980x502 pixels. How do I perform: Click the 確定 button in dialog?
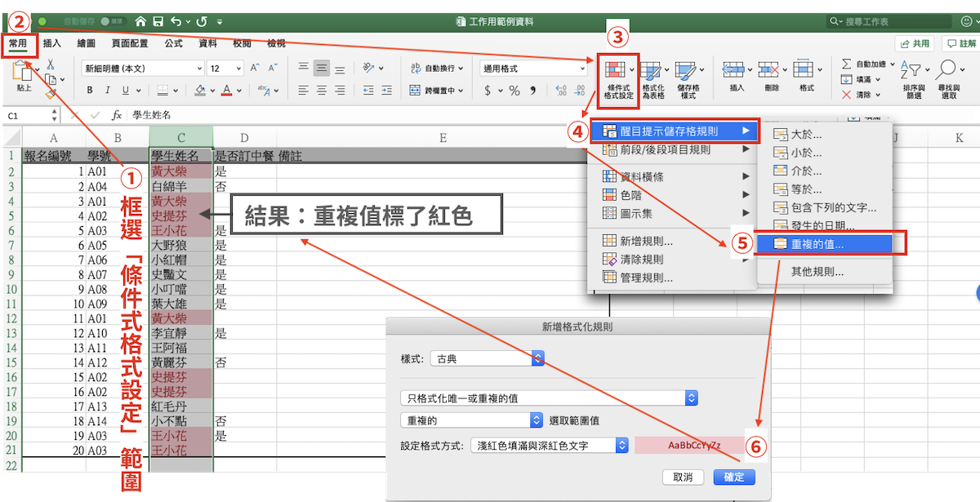734,477
